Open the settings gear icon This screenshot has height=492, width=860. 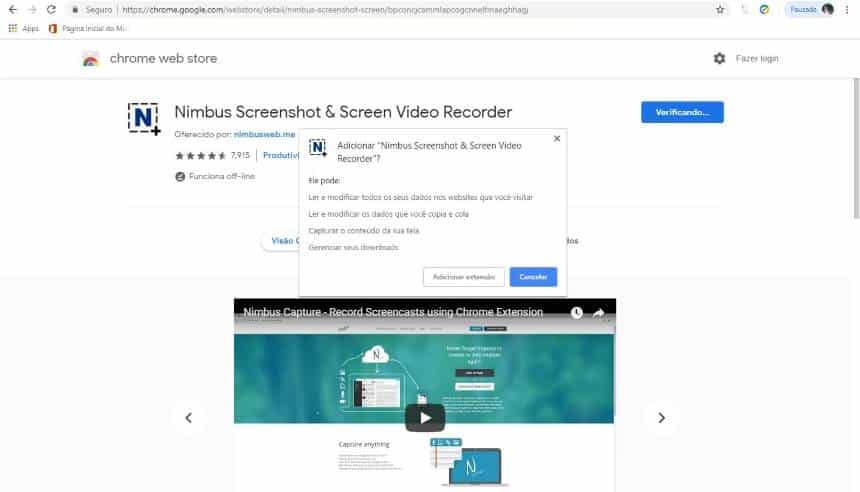pyautogui.click(x=719, y=58)
